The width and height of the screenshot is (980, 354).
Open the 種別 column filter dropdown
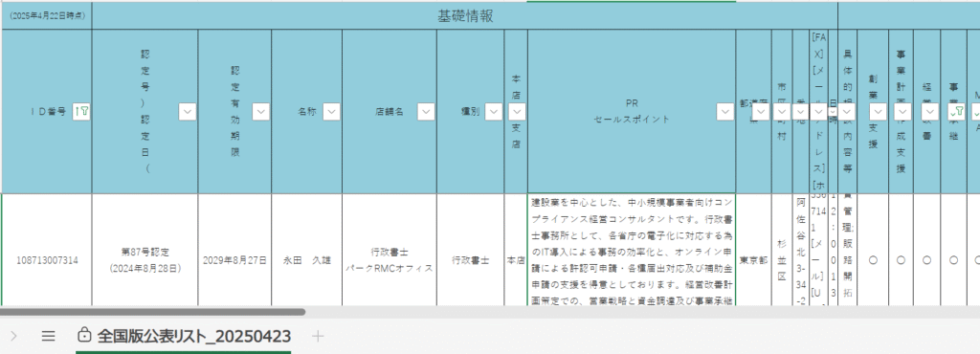pyautogui.click(x=494, y=111)
